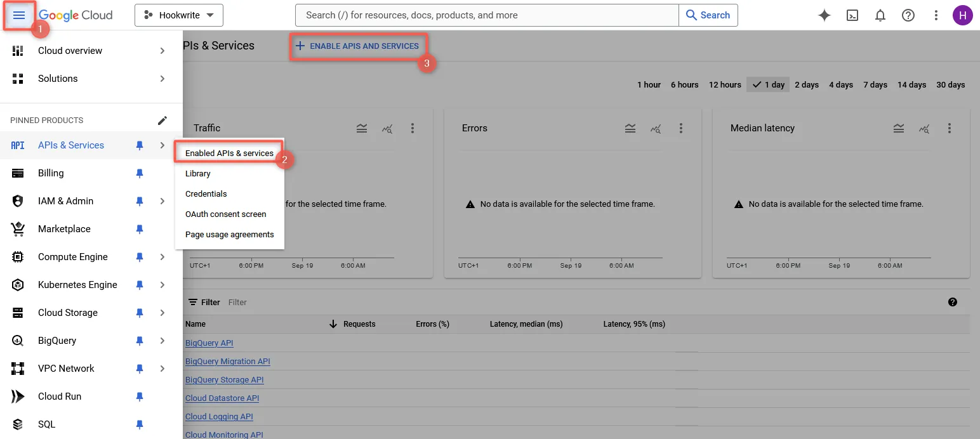
Task: Open the account avatar H
Action: click(962, 15)
